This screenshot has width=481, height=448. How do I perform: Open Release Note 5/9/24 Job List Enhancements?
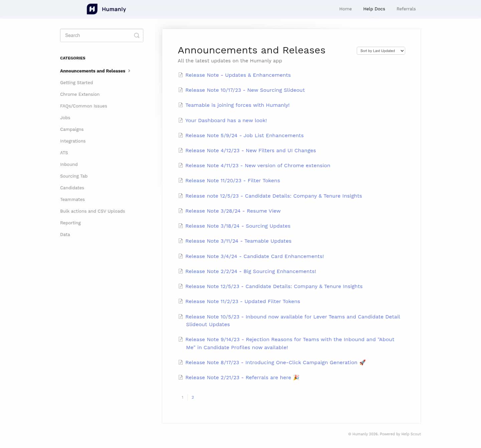(x=245, y=136)
